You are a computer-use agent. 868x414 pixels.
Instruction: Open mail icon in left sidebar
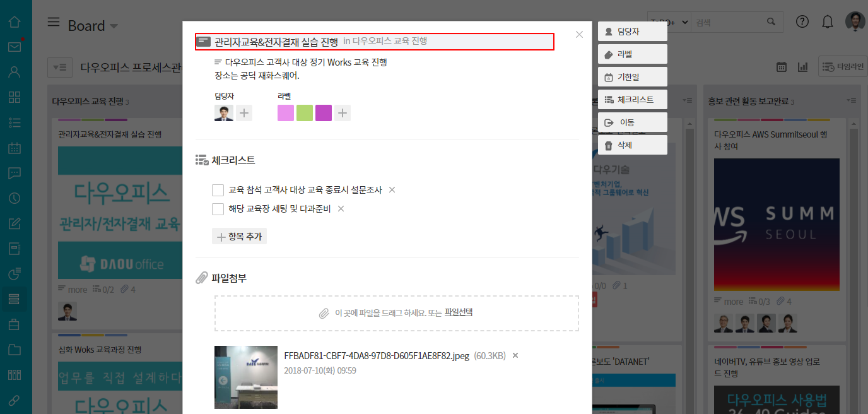coord(14,47)
